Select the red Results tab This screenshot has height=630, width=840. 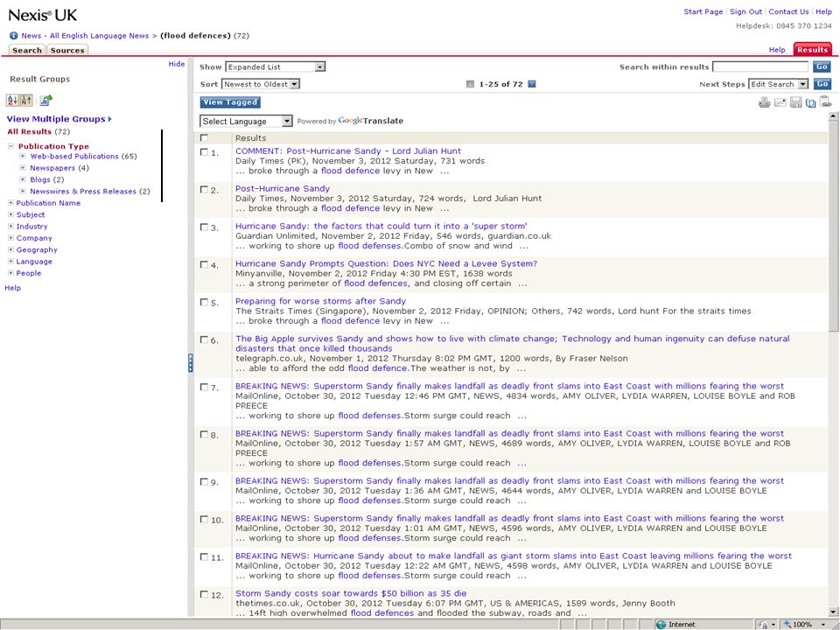(x=812, y=49)
